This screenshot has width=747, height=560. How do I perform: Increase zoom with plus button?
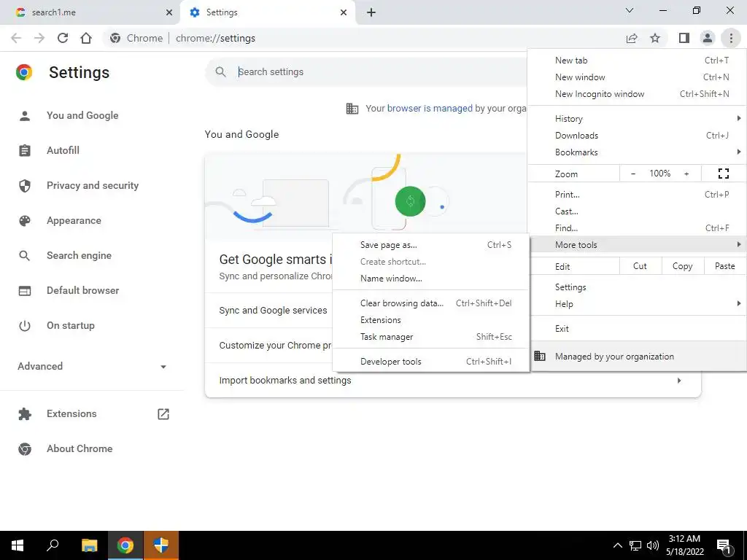(686, 174)
